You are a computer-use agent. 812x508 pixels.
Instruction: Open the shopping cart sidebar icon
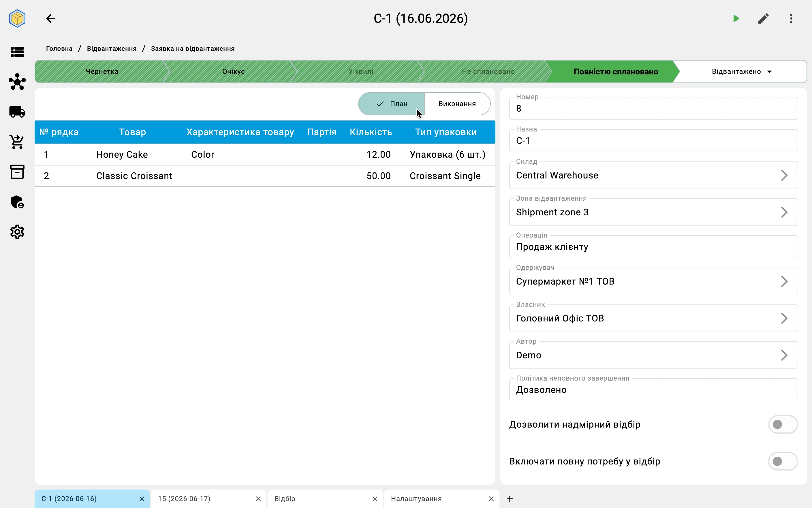pos(17,142)
